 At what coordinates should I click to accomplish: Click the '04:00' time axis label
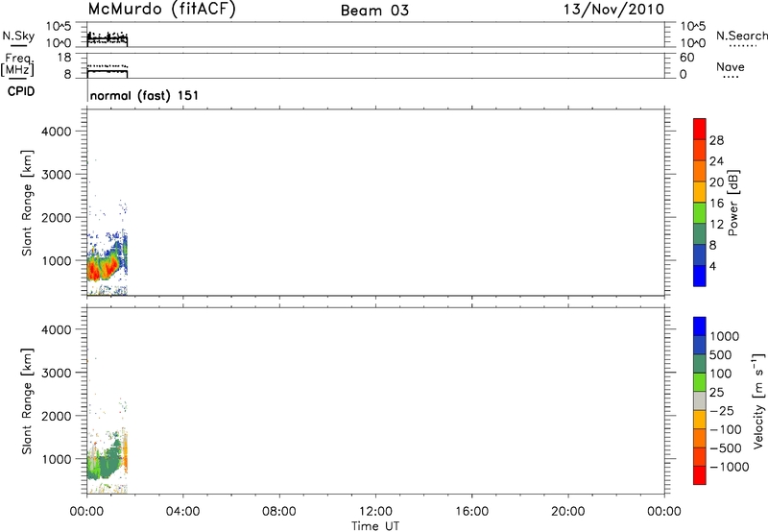click(182, 512)
